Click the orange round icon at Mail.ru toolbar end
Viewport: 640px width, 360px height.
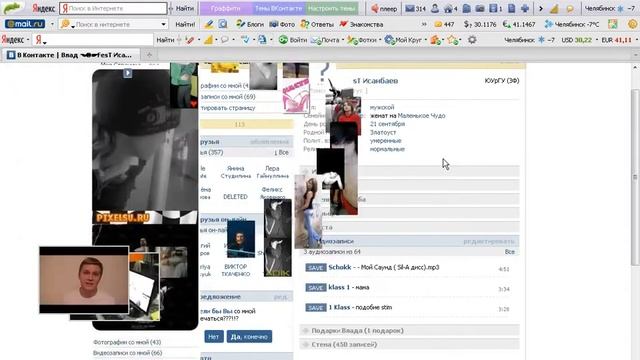pos(632,24)
